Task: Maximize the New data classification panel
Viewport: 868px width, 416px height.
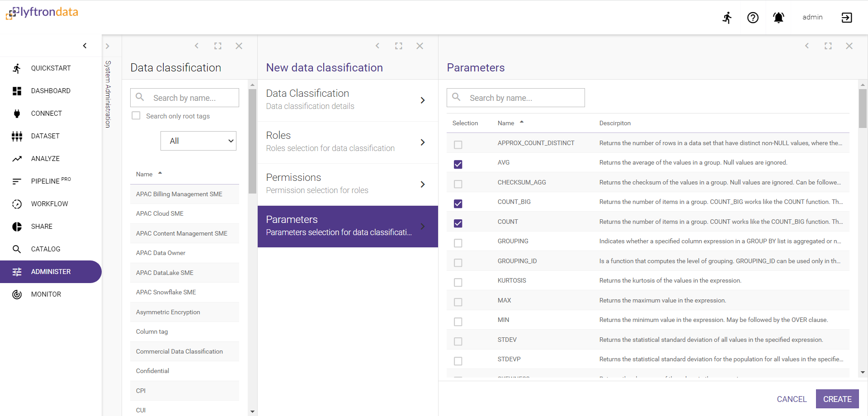Action: click(399, 46)
